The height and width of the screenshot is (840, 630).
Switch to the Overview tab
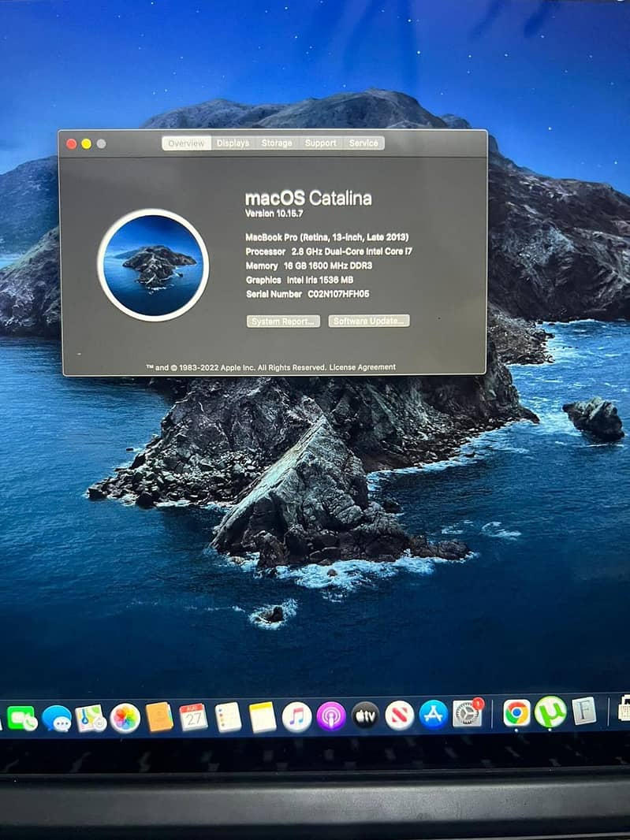coord(187,143)
